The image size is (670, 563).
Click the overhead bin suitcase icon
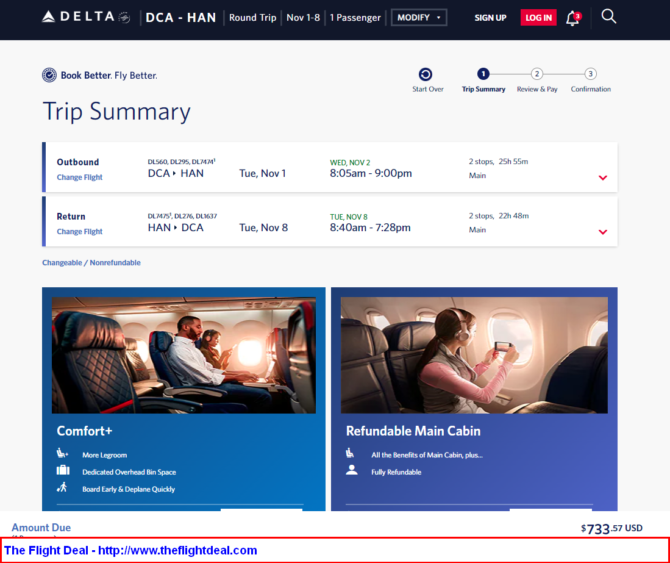pos(63,470)
